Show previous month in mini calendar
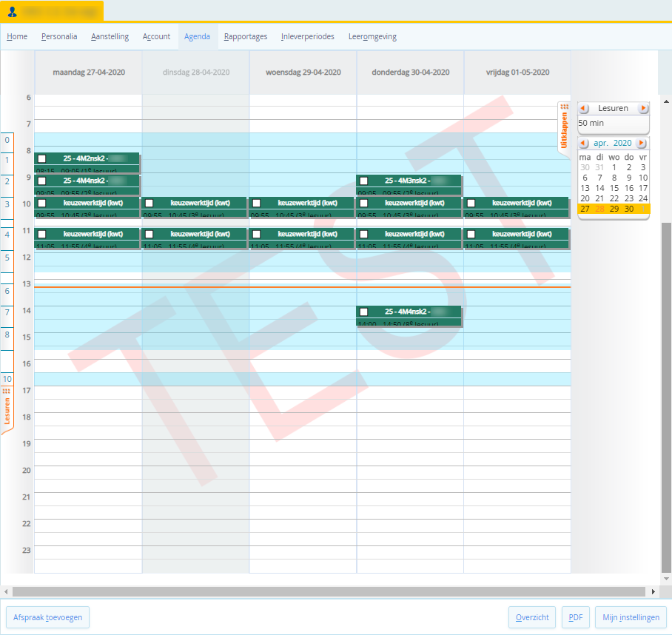 click(584, 143)
